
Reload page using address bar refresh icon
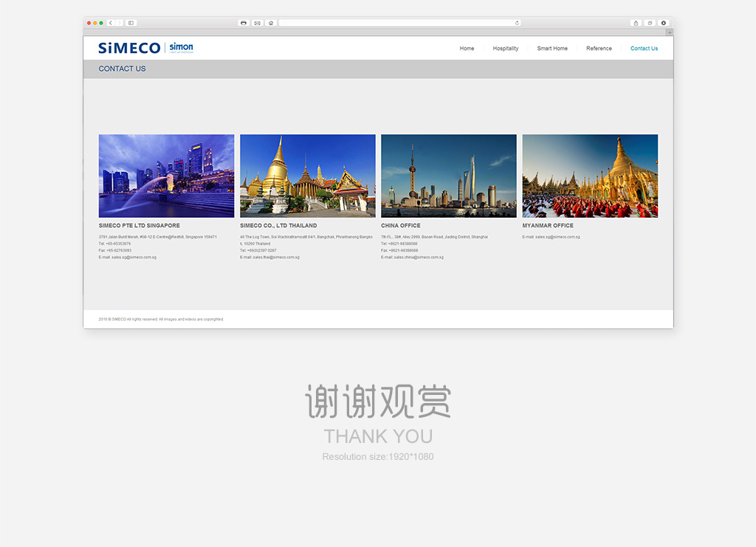coord(517,23)
